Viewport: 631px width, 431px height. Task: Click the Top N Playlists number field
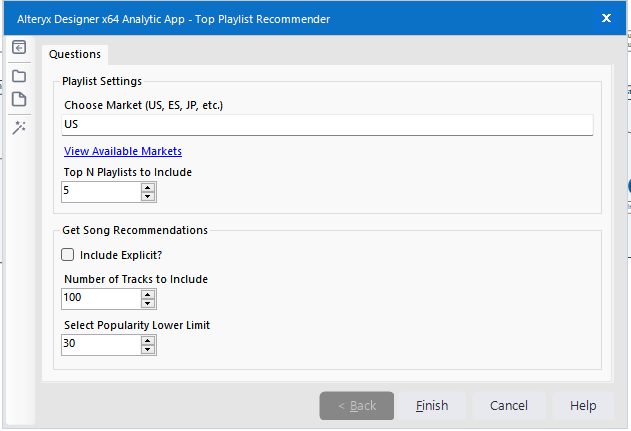[100, 191]
